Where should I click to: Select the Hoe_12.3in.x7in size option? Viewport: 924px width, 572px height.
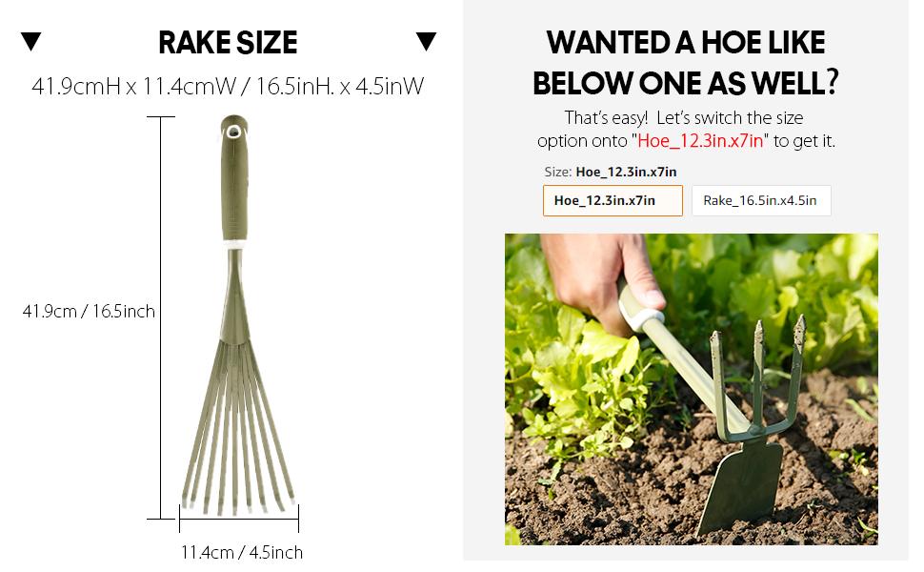pyautogui.click(x=613, y=200)
